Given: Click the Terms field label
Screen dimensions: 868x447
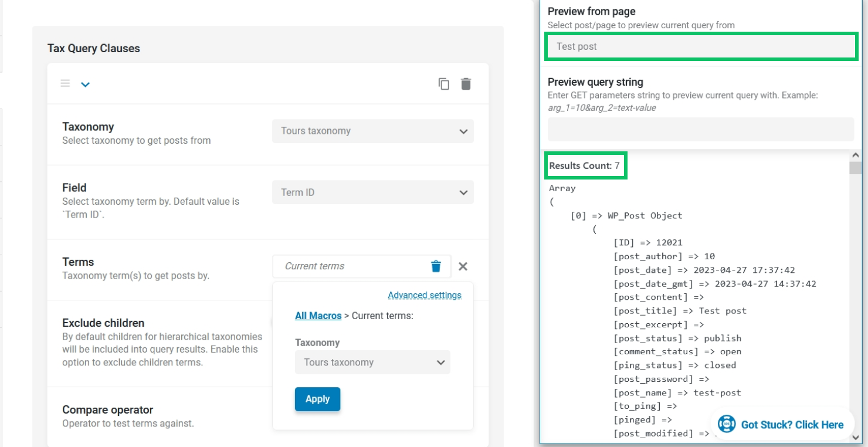Looking at the screenshot, I should point(78,262).
